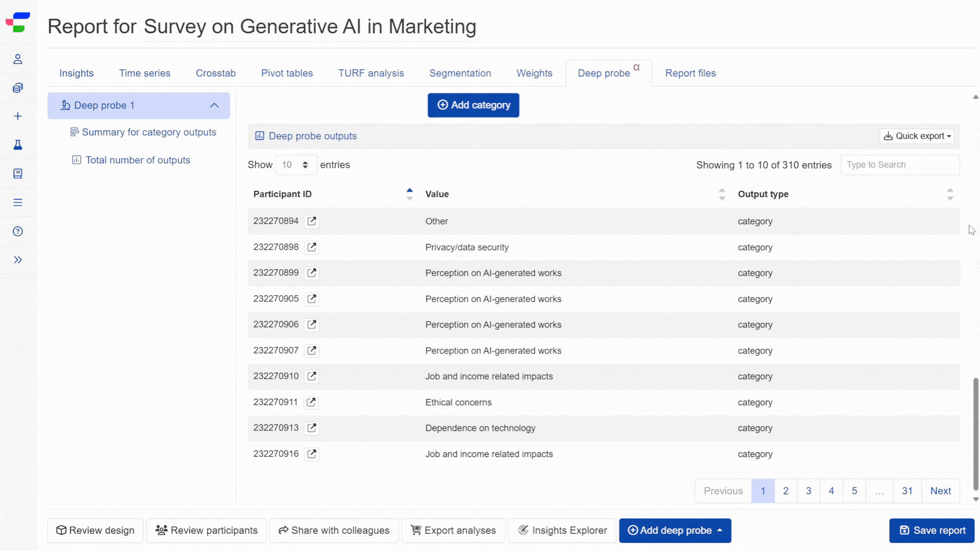Open participant 232270911 external link icon
Screen dimensions: 980x551
coord(311,403)
